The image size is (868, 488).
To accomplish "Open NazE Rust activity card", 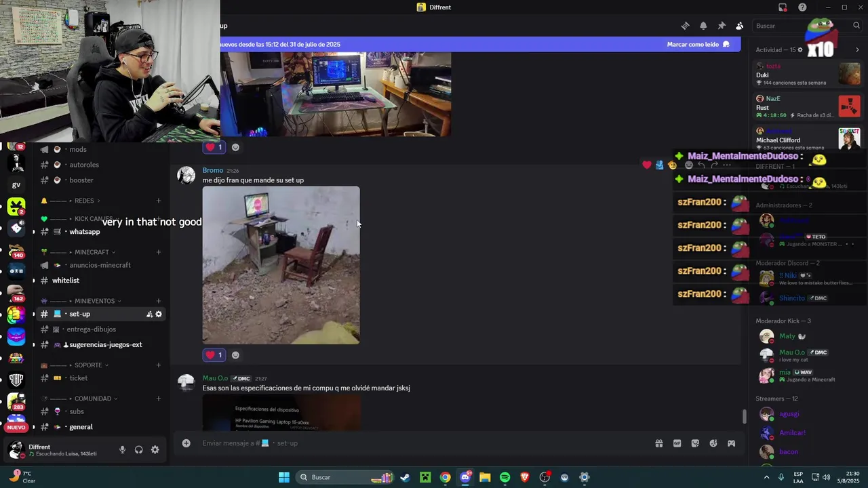I will (x=808, y=107).
